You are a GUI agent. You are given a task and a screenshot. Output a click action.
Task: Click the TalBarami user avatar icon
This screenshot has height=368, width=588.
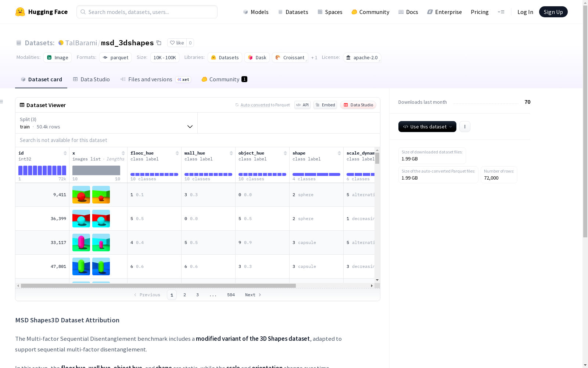(x=61, y=43)
